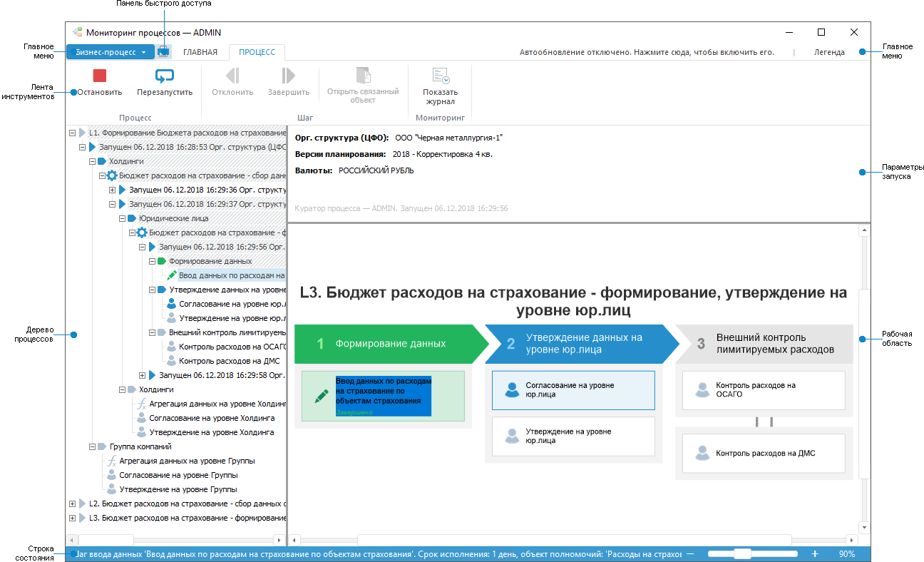Screen dimensions: 924x562
Task: Open the Легенда panel
Action: point(827,51)
